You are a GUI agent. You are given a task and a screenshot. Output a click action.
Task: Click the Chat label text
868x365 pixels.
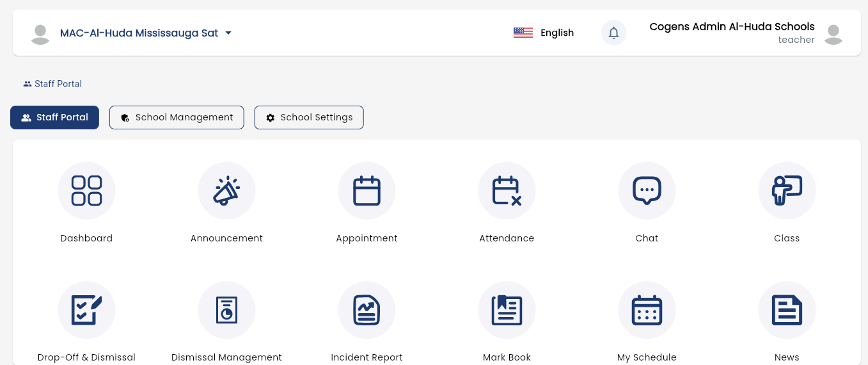coord(647,238)
